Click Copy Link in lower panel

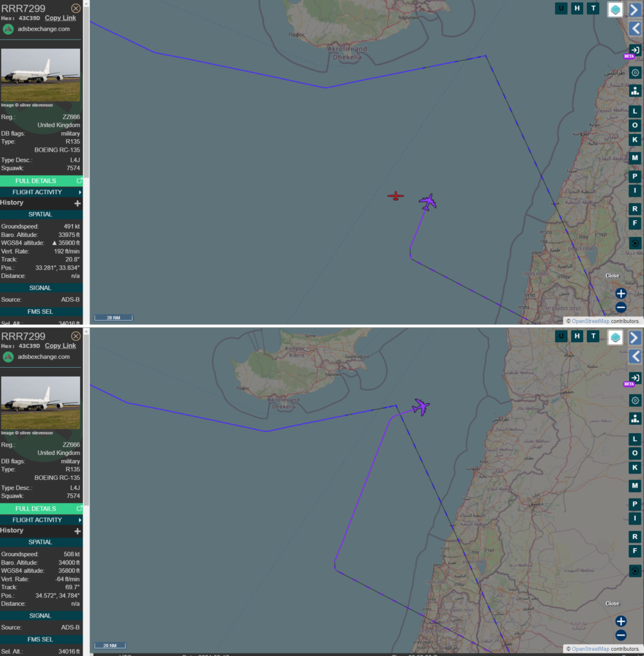(x=60, y=346)
